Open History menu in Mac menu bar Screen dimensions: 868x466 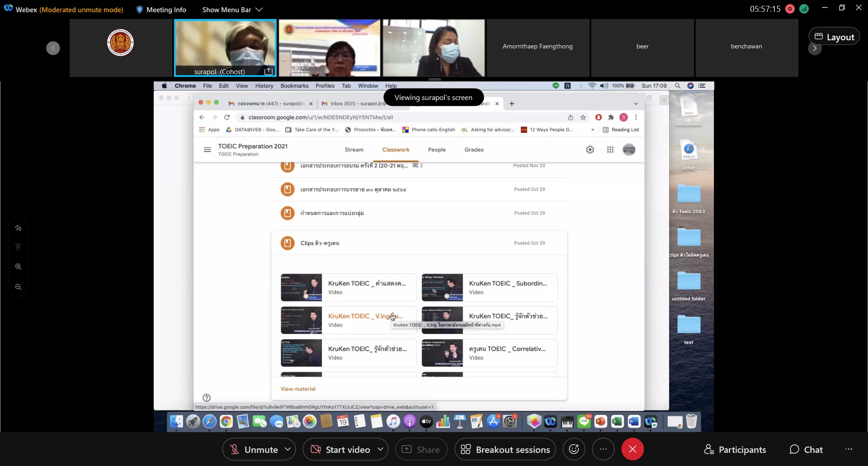coord(264,86)
